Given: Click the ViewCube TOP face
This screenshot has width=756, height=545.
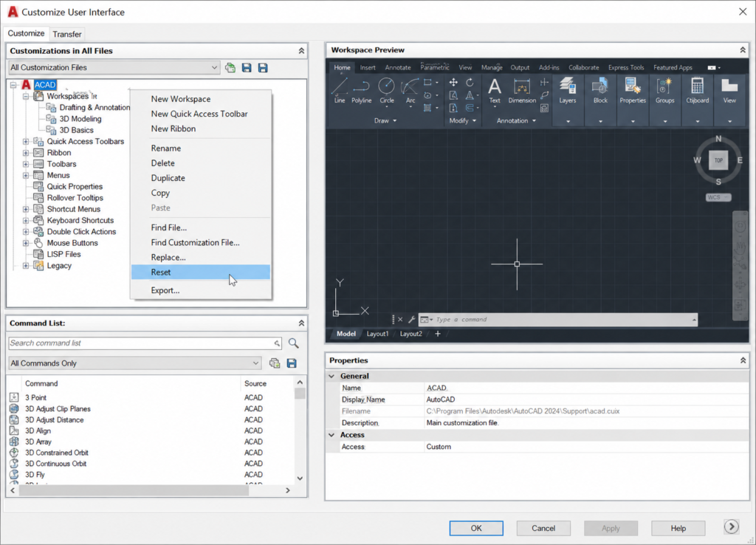Looking at the screenshot, I should tap(718, 160).
